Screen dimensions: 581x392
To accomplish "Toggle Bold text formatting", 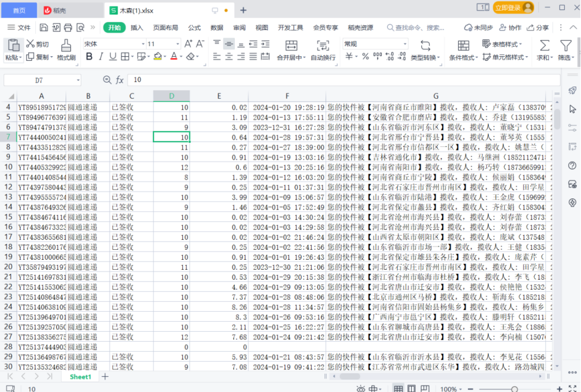I will click(x=89, y=57).
